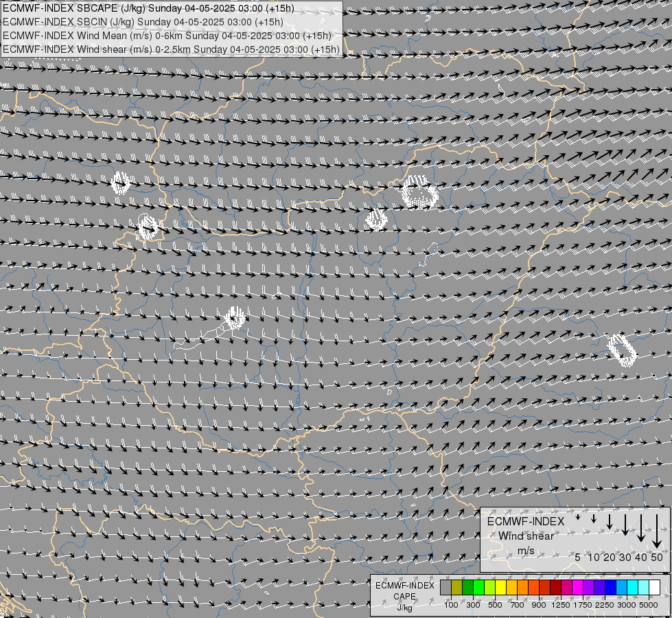
Task: Pick the dark green CAPE legend swatch
Action: pyautogui.click(x=467, y=588)
